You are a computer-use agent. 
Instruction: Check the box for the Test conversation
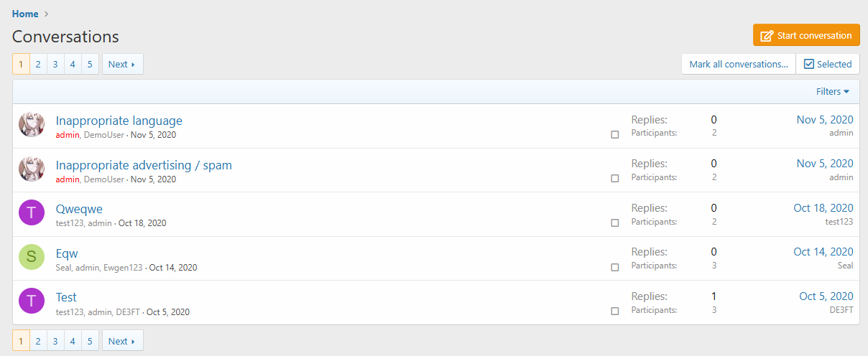pos(614,311)
